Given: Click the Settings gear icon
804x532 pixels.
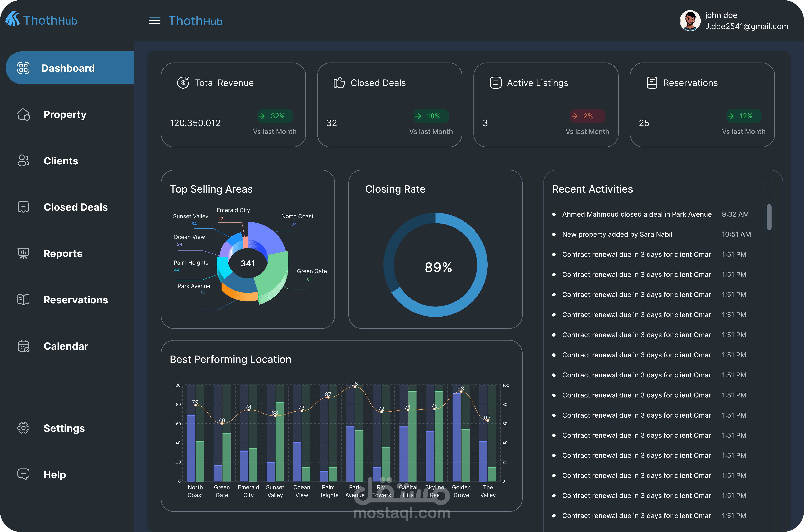Looking at the screenshot, I should point(23,428).
